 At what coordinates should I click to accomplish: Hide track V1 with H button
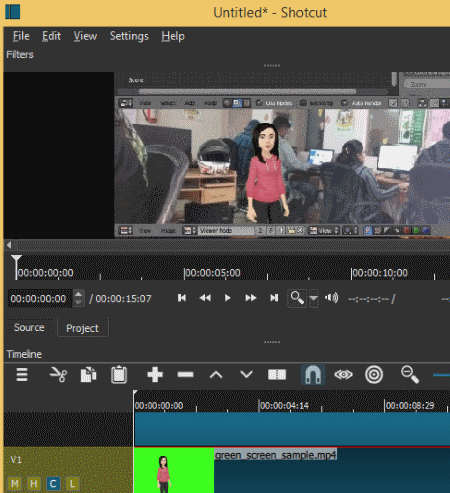pos(34,484)
